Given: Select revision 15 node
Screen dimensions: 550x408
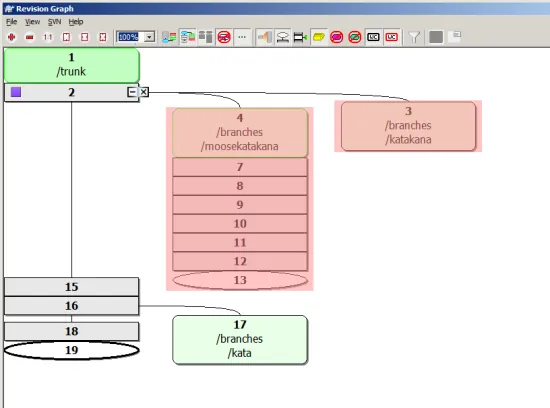Looking at the screenshot, I should pos(72,287).
